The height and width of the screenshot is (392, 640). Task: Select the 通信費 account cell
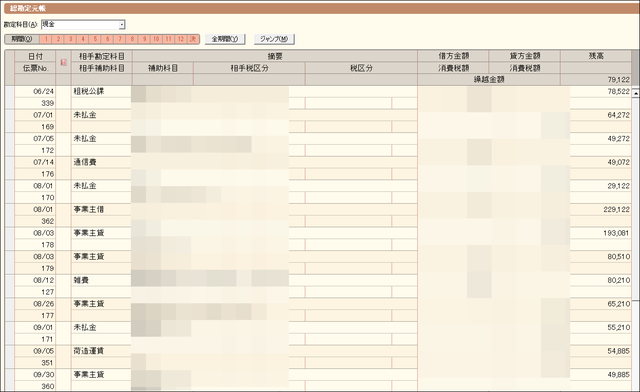(x=101, y=163)
